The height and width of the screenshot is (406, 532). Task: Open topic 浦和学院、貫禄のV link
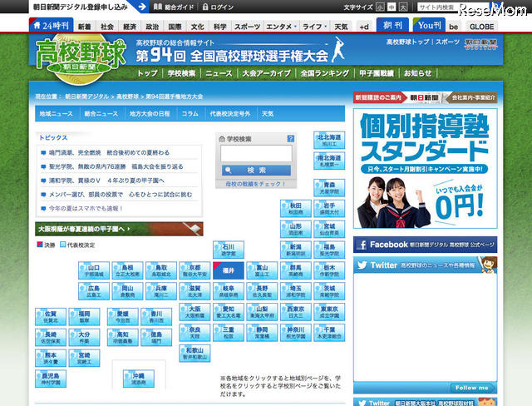(x=106, y=181)
